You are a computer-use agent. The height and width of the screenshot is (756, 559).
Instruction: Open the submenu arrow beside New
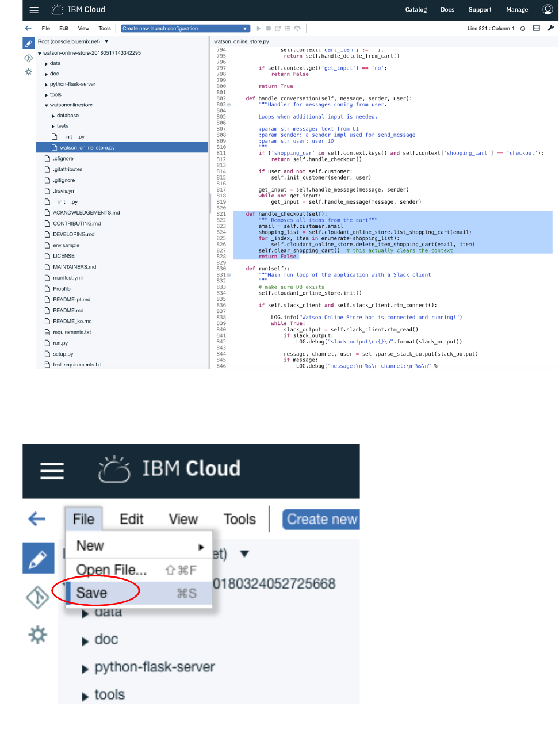coord(201,547)
